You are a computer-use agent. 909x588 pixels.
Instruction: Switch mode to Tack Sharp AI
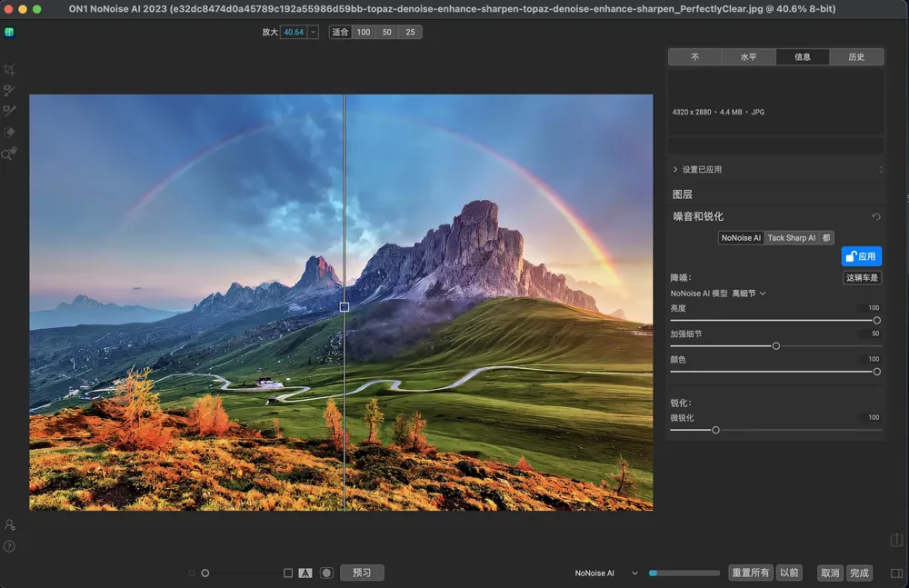pyautogui.click(x=791, y=238)
